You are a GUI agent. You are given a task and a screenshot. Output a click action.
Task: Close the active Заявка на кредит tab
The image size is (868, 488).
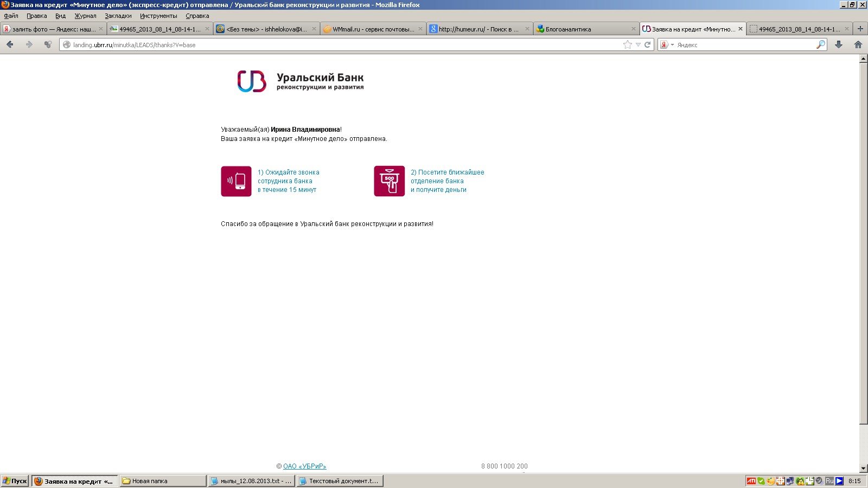tap(741, 29)
